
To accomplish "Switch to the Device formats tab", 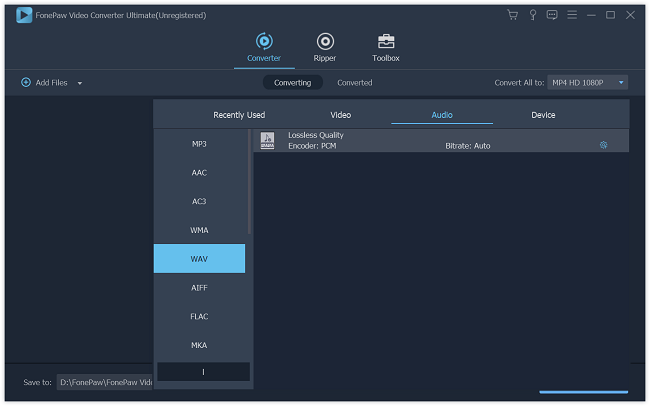I will point(543,115).
